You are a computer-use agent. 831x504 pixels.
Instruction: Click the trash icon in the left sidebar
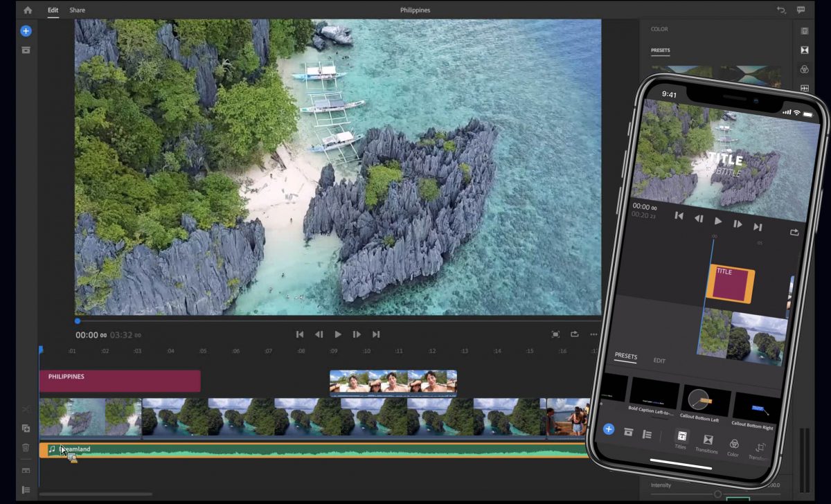point(26,448)
